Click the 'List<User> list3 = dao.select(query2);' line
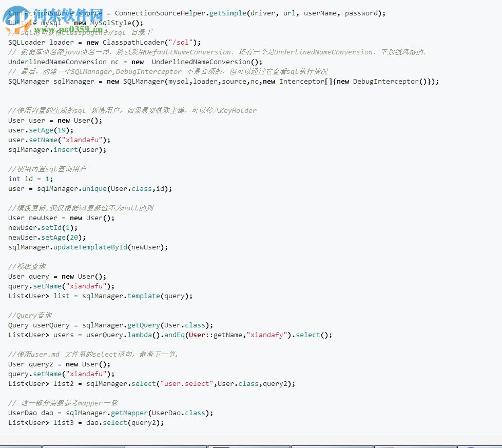502x448 pixels. (x=86, y=423)
